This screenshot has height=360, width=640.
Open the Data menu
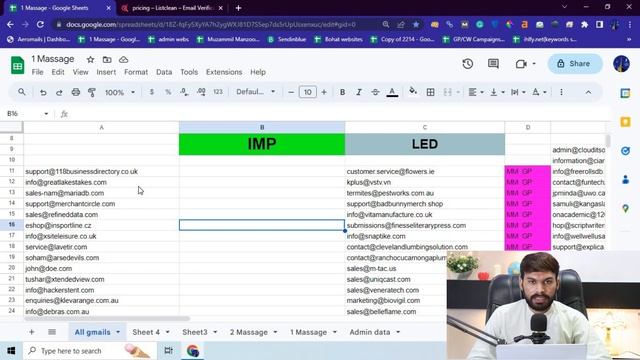pyautogui.click(x=164, y=72)
